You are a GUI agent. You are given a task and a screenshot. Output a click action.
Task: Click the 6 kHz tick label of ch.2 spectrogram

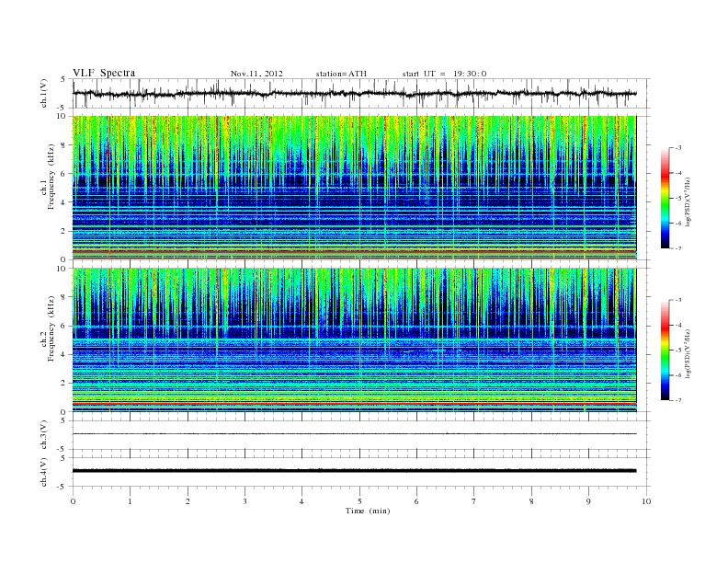(x=63, y=326)
